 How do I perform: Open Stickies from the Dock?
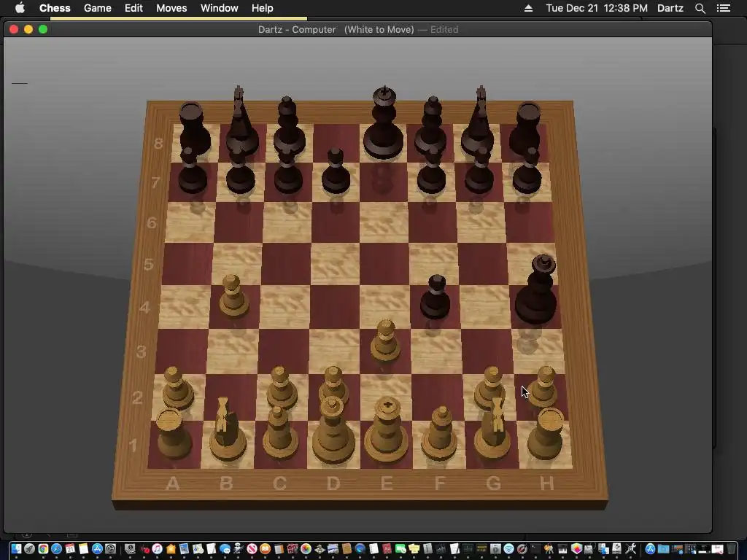[414, 548]
